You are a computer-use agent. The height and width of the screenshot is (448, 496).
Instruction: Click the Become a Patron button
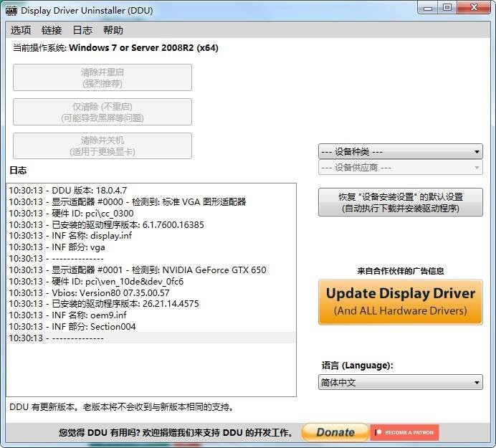[405, 432]
